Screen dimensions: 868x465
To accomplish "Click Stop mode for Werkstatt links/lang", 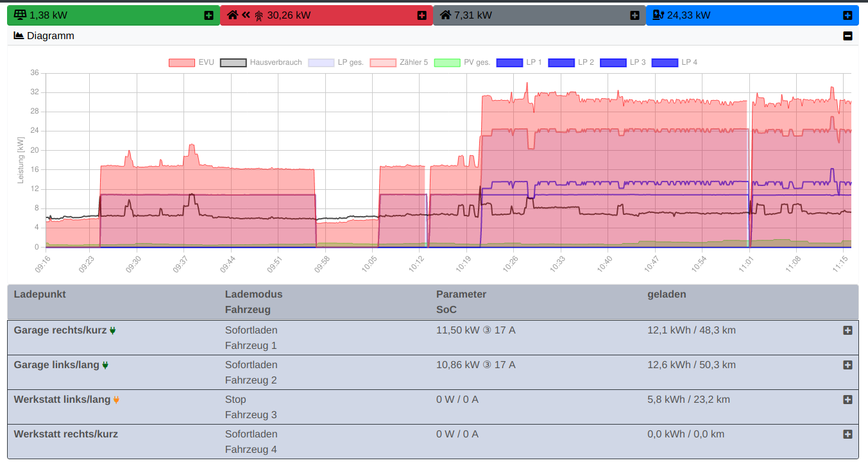I will coord(235,400).
